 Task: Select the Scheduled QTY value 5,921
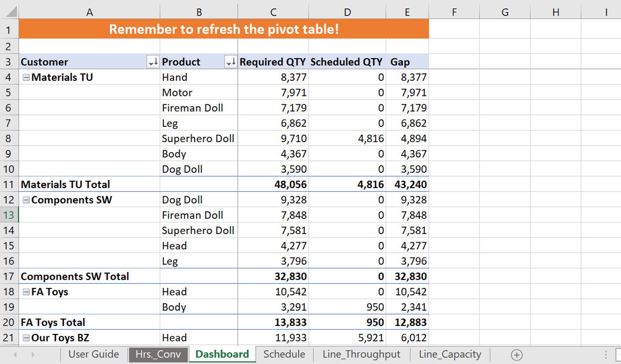[347, 338]
